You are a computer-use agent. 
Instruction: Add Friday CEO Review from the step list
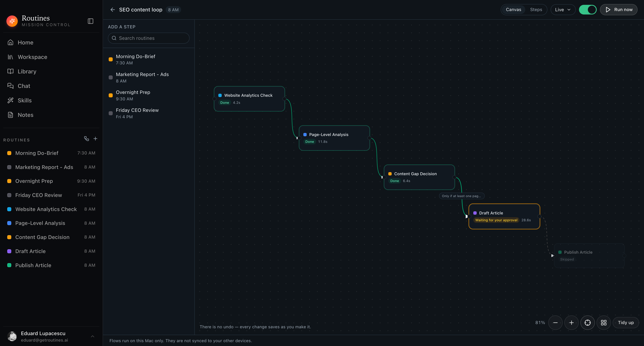point(149,113)
